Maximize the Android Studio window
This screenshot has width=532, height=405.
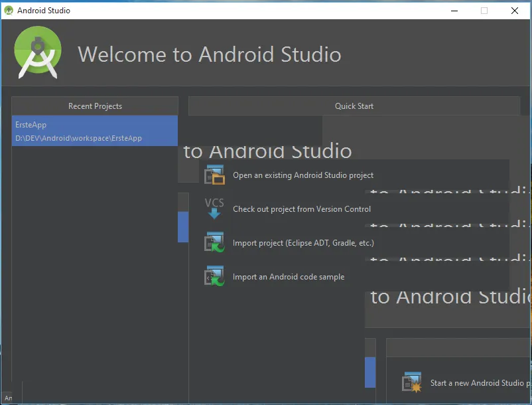484,11
